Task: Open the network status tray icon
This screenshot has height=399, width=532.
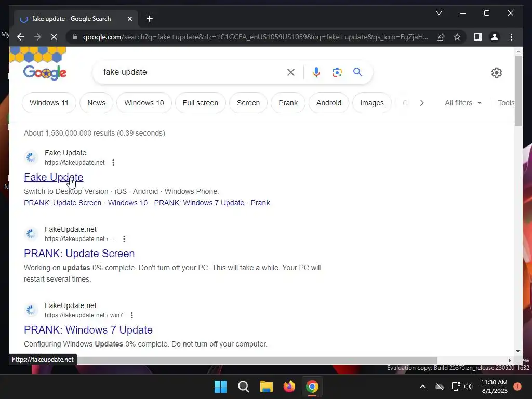Action: coord(456,387)
